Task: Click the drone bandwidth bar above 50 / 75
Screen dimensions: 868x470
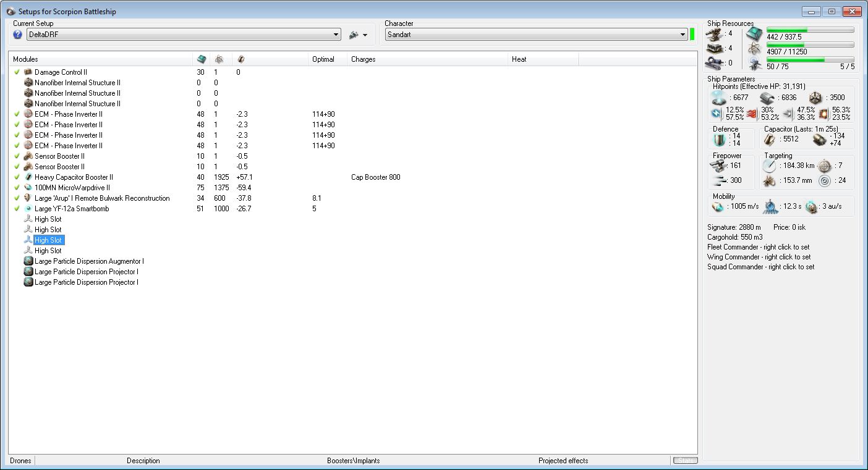Action: point(811,59)
